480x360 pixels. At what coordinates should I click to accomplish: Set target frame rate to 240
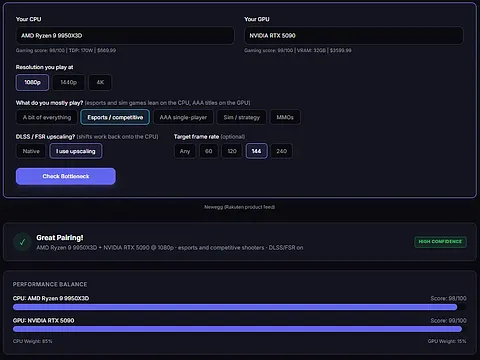point(281,151)
